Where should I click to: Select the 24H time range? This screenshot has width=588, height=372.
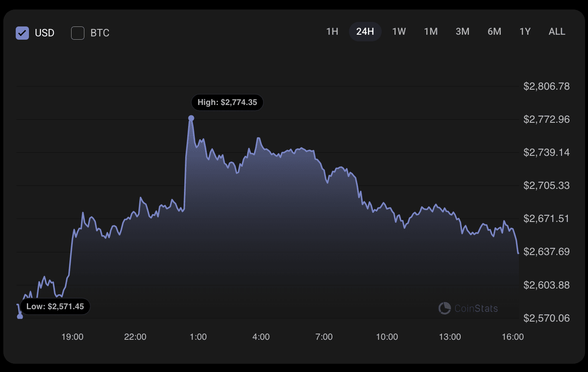point(365,32)
